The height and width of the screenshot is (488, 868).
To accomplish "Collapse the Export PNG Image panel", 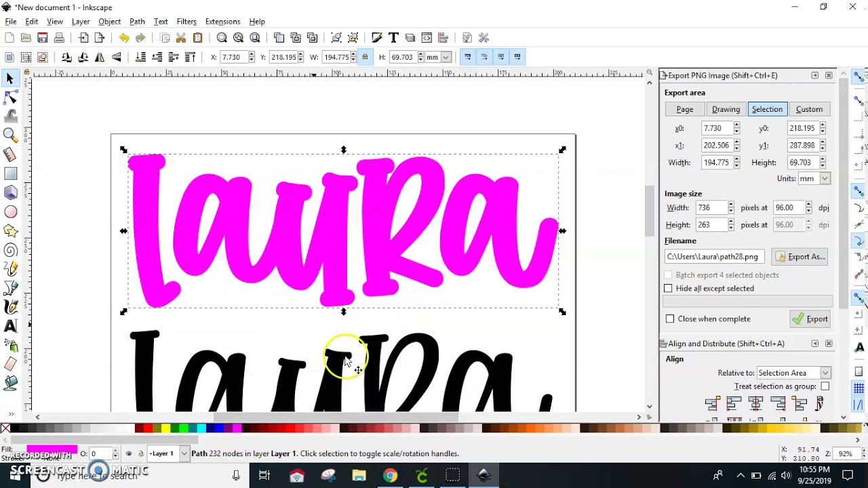I will pos(814,75).
